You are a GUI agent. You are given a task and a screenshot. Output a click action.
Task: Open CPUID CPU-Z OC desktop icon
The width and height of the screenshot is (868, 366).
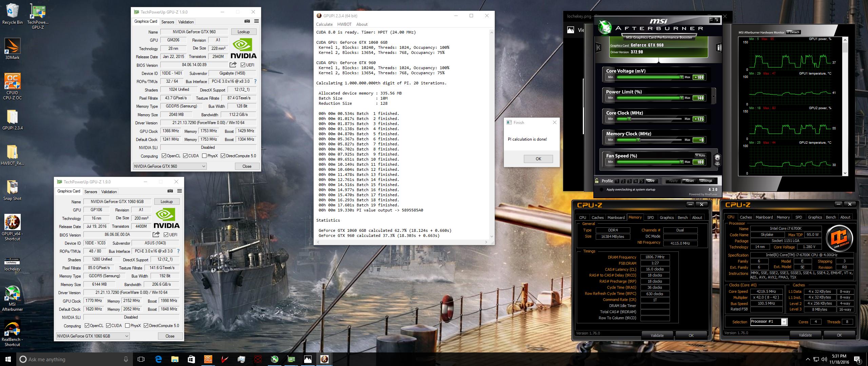[x=12, y=86]
